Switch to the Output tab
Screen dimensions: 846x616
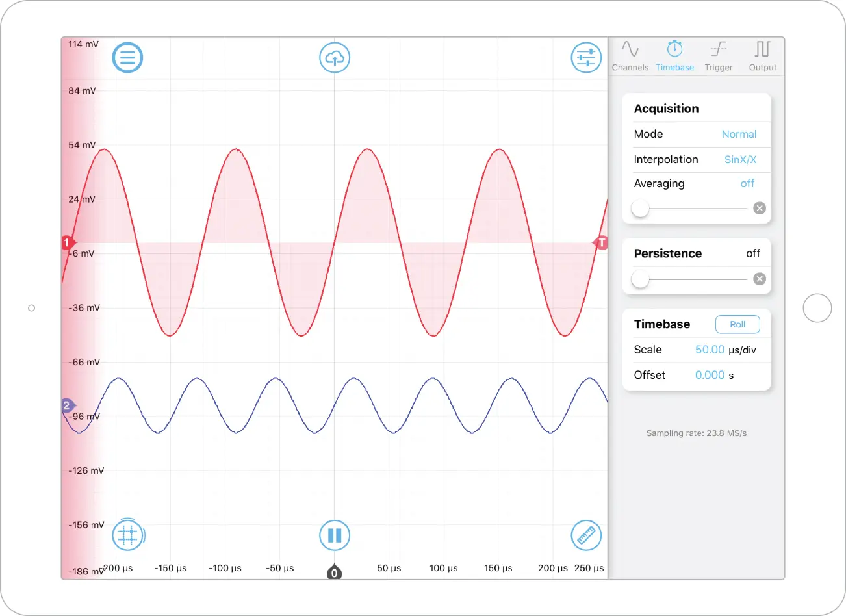tap(762, 56)
